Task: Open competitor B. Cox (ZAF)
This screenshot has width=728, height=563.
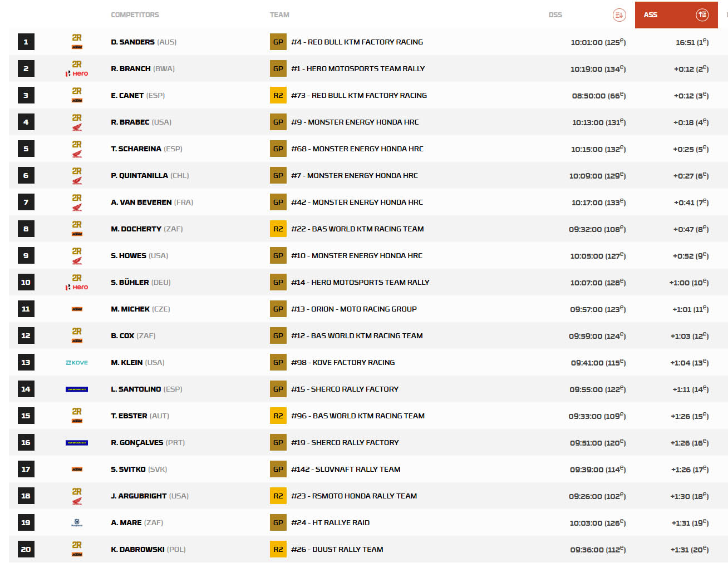Action: click(x=134, y=335)
